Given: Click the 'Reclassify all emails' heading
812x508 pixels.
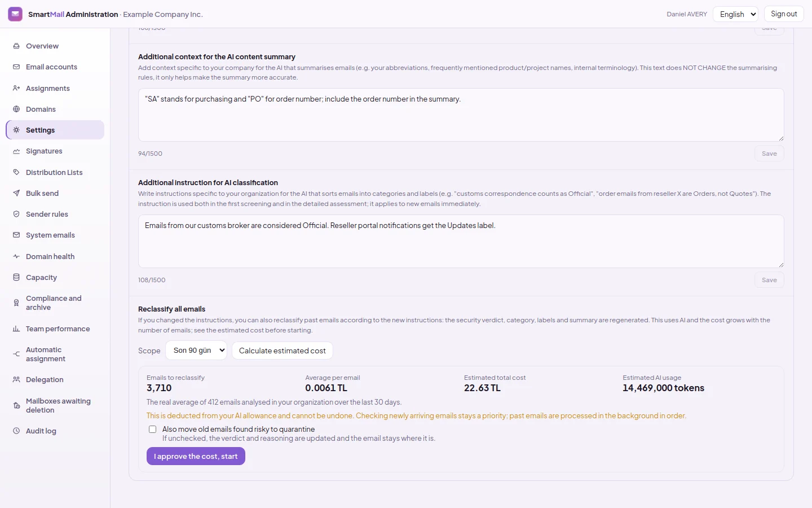Looking at the screenshot, I should [x=171, y=309].
